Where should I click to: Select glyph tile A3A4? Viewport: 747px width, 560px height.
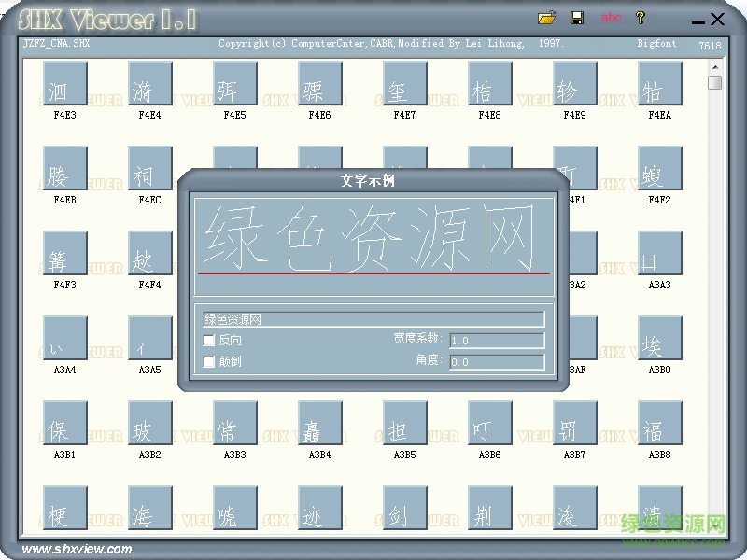pos(65,338)
